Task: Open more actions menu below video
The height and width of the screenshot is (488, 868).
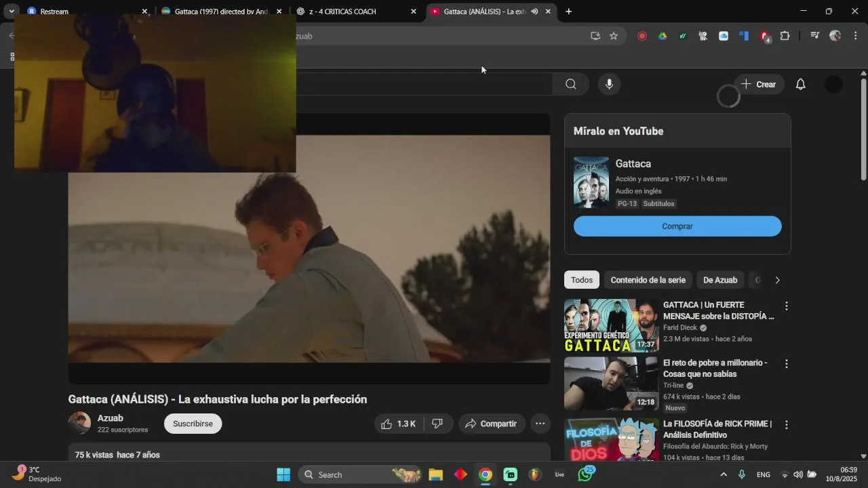Action: [540, 424]
